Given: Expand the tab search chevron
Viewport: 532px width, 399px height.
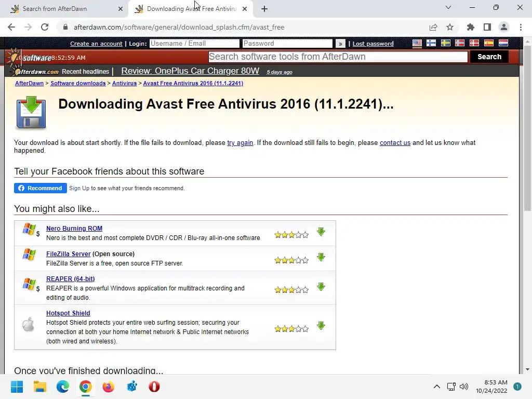Looking at the screenshot, I should click(448, 7).
